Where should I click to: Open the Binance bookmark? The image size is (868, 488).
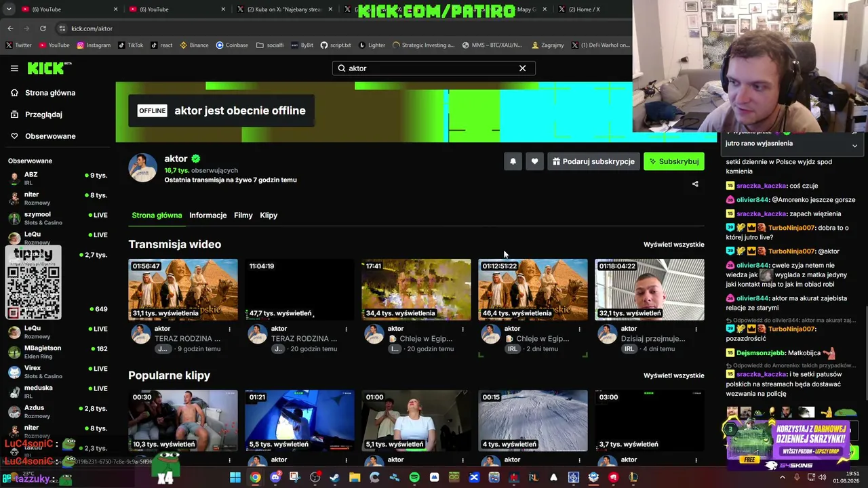pyautogui.click(x=194, y=45)
